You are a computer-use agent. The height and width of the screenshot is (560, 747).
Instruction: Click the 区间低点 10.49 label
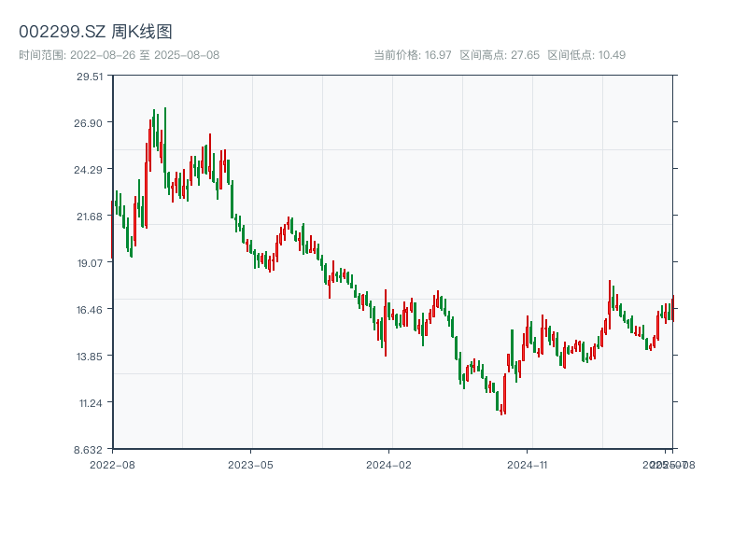point(585,55)
